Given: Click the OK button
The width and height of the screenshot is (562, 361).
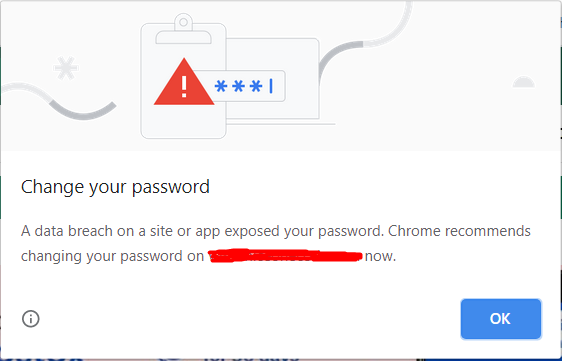Looking at the screenshot, I should [501, 319].
